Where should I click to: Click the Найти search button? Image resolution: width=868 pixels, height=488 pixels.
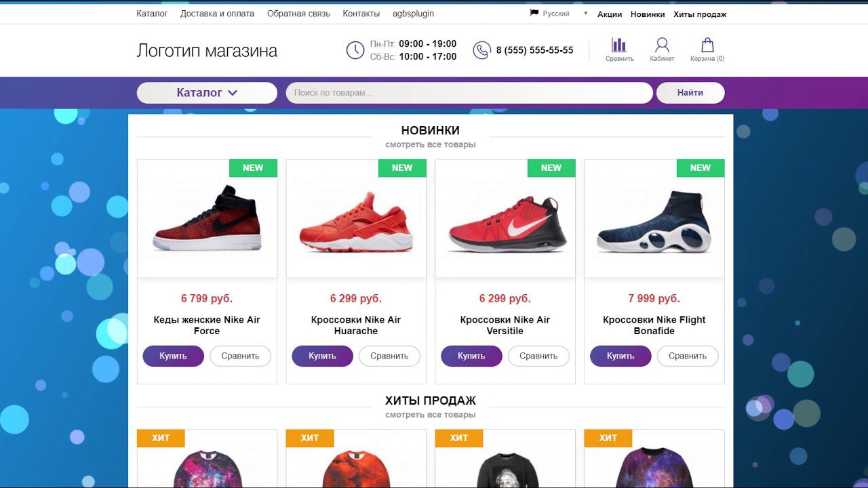(x=690, y=93)
